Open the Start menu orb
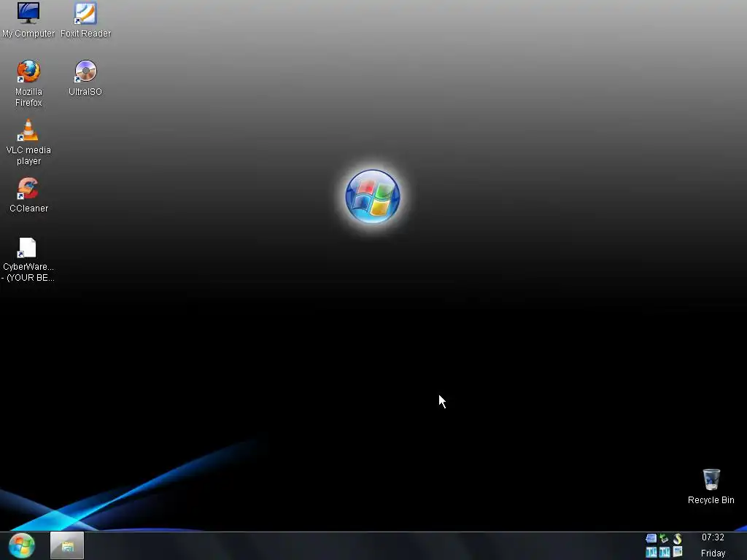This screenshot has width=747, height=560. [21, 545]
